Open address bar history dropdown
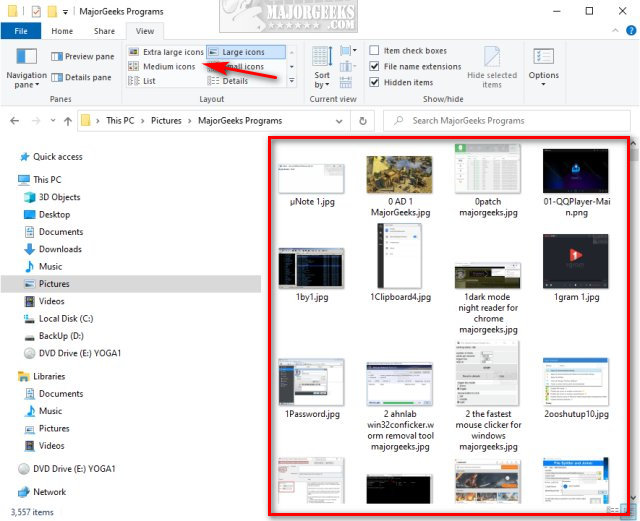640x521 pixels. coord(339,121)
